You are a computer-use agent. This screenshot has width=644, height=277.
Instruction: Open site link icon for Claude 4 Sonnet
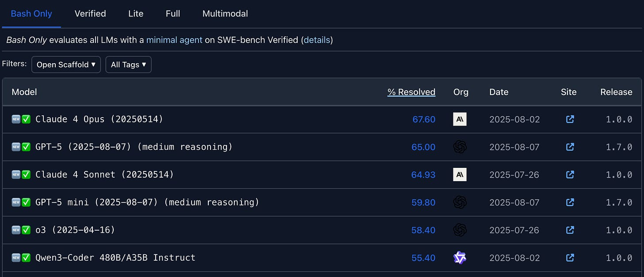coord(570,175)
